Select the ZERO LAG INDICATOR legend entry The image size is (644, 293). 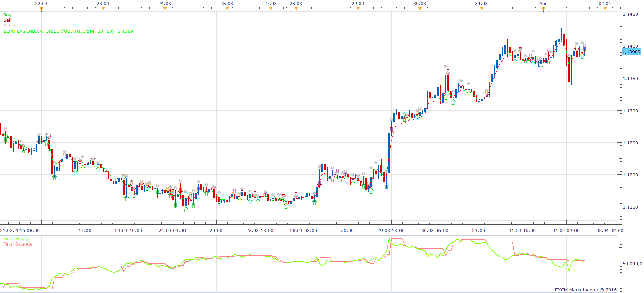68,31
